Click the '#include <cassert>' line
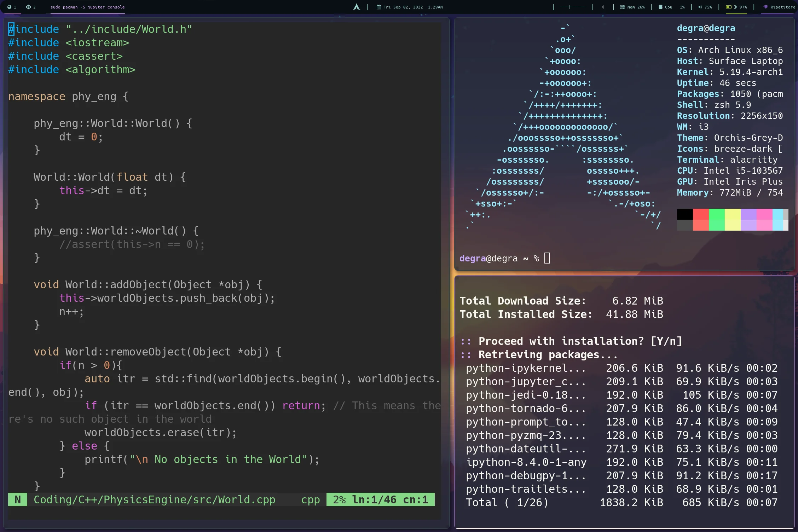 tap(65, 56)
